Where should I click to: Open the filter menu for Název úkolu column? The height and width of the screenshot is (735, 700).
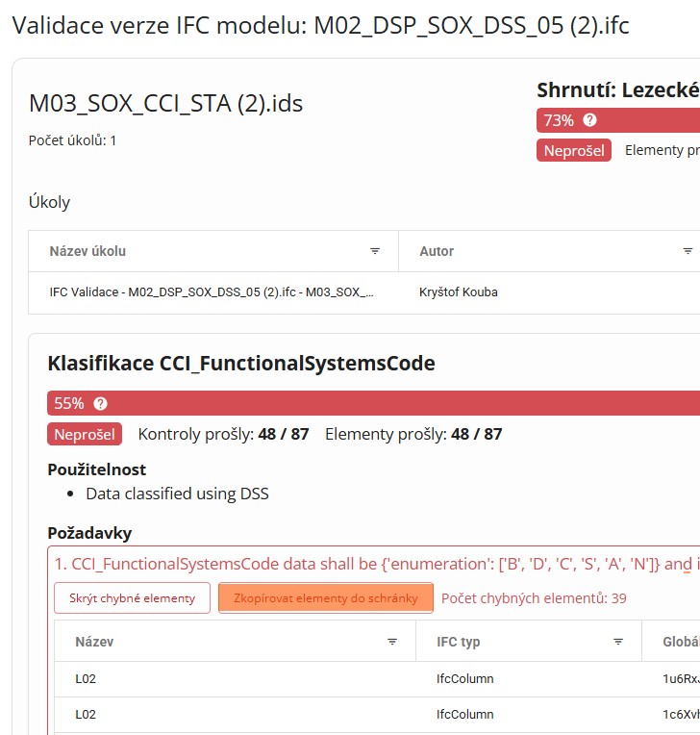point(375,251)
